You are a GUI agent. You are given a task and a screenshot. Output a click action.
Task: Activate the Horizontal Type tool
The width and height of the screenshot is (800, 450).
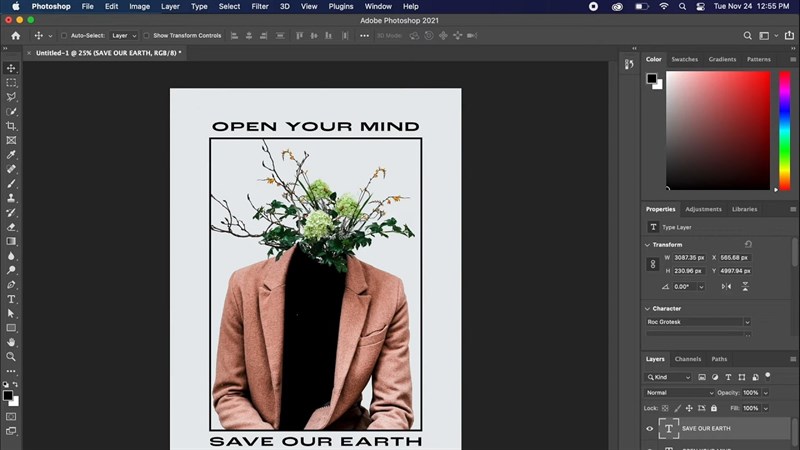coord(12,299)
